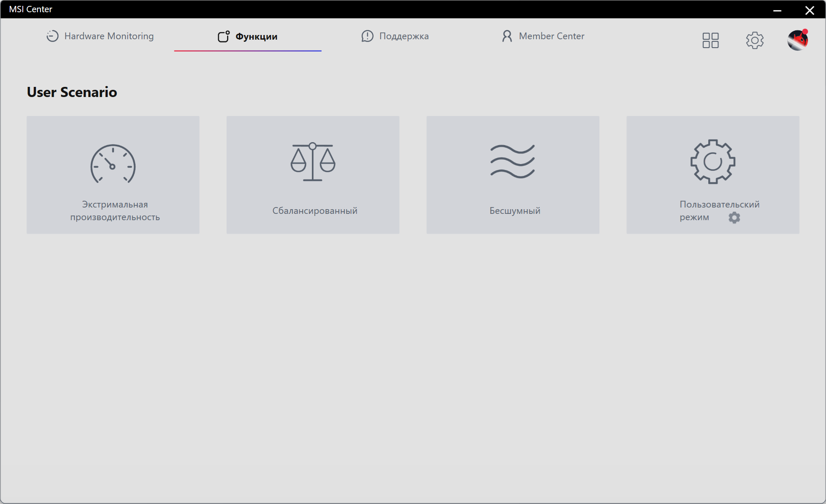The height and width of the screenshot is (504, 826).
Task: Open the apps grid view icon
Action: point(710,40)
